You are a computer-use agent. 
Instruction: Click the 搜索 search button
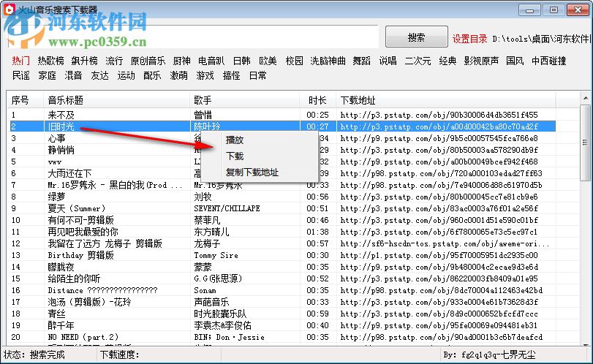(416, 37)
